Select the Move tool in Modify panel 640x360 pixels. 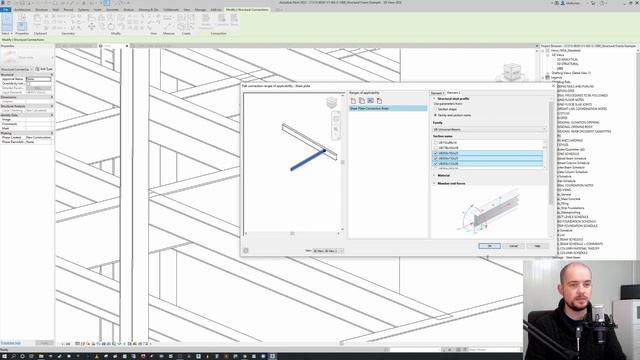tap(92, 27)
